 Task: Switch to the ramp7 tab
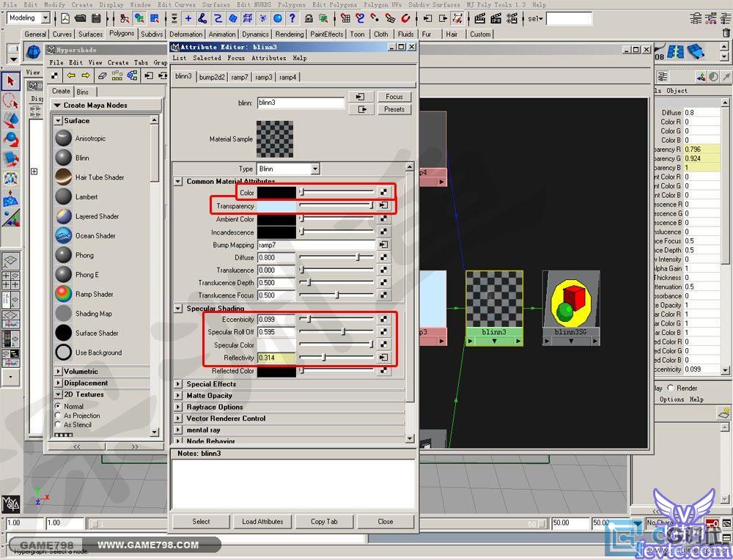[240, 77]
